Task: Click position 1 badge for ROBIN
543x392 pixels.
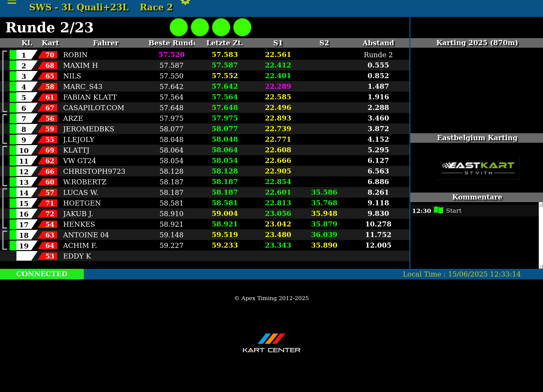Action: click(x=24, y=55)
